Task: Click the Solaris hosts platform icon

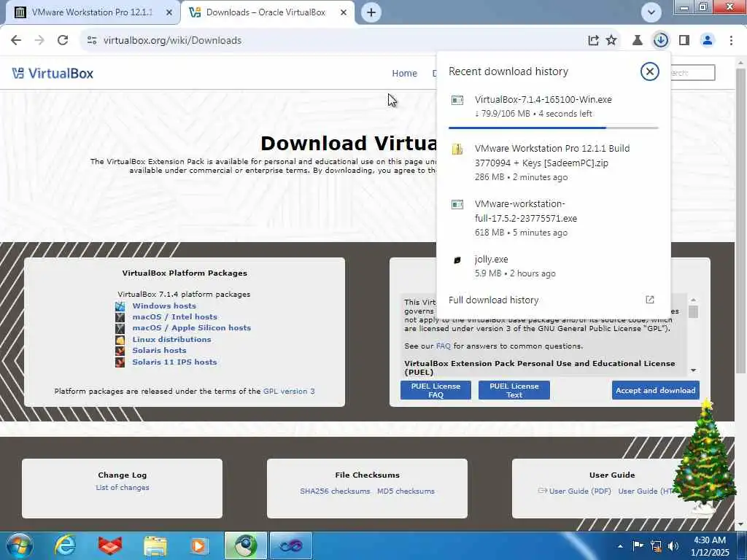Action: [120, 351]
